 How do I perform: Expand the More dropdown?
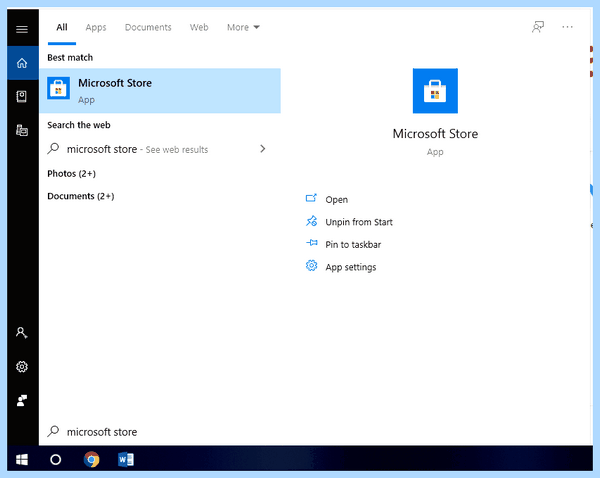point(243,27)
